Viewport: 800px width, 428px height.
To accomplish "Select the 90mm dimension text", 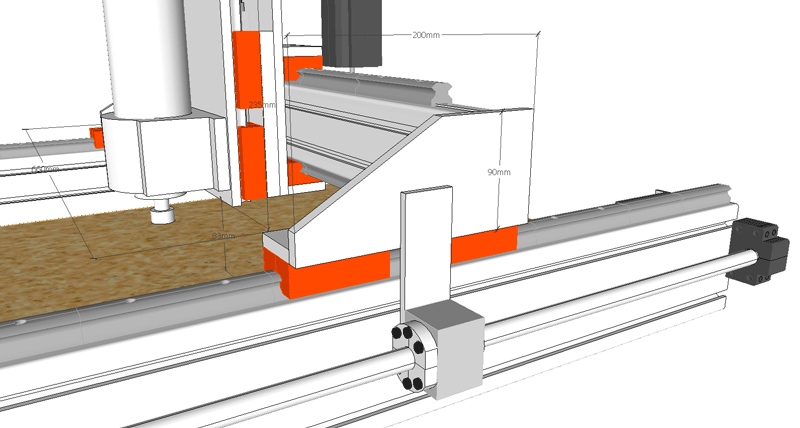I will point(499,172).
